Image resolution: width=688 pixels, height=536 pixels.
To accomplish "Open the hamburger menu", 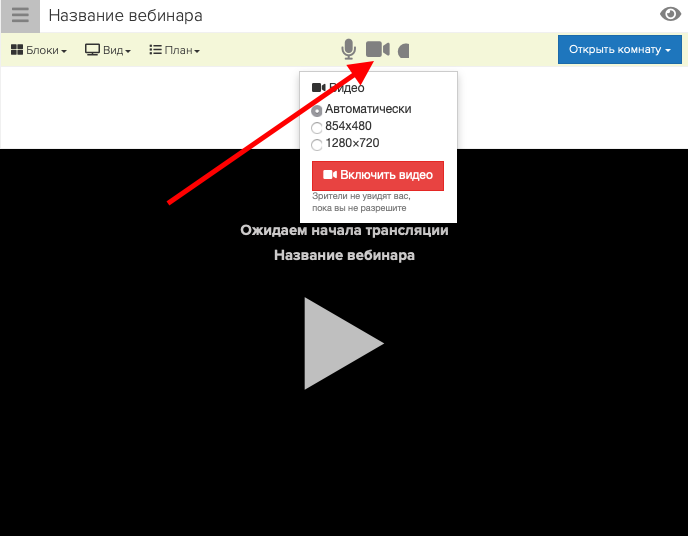I will coord(20,16).
